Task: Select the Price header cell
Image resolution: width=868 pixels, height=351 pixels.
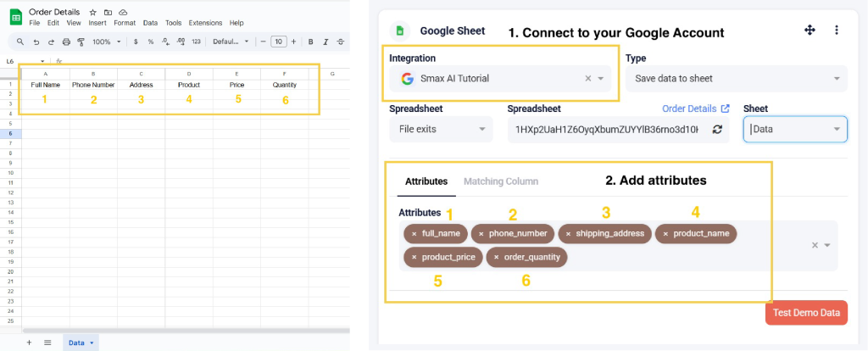Action: (237, 85)
